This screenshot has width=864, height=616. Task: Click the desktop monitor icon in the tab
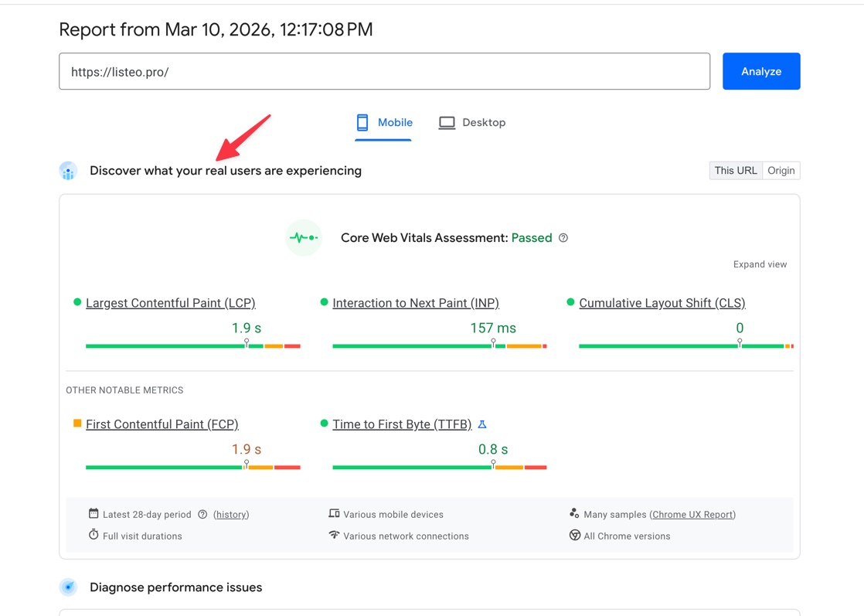tap(447, 123)
